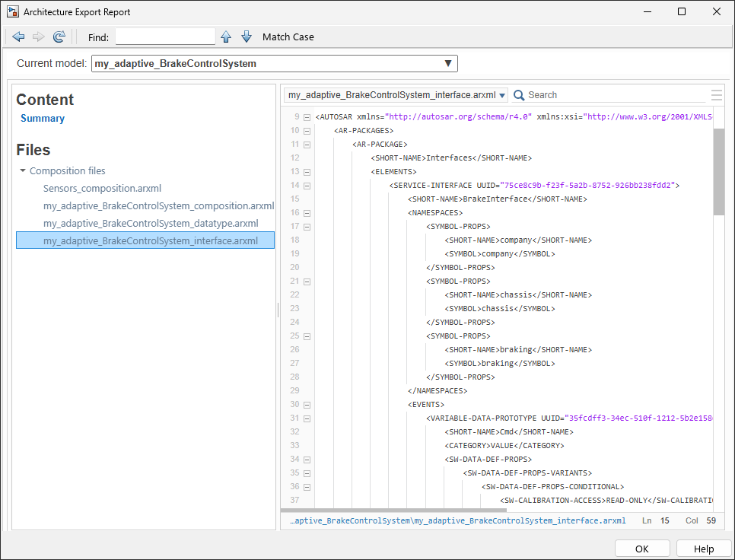Click the chassis SYMBOL text on line 23
The image size is (735, 560).
498,308
